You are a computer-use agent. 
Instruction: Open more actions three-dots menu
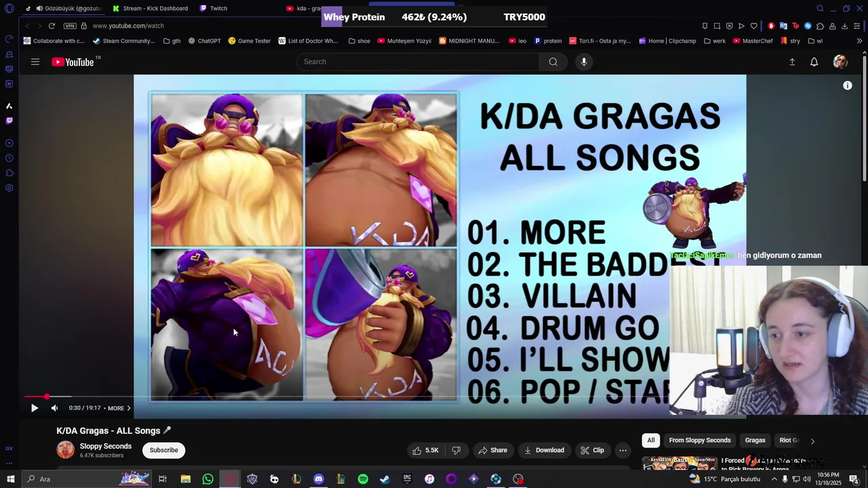tap(623, 450)
